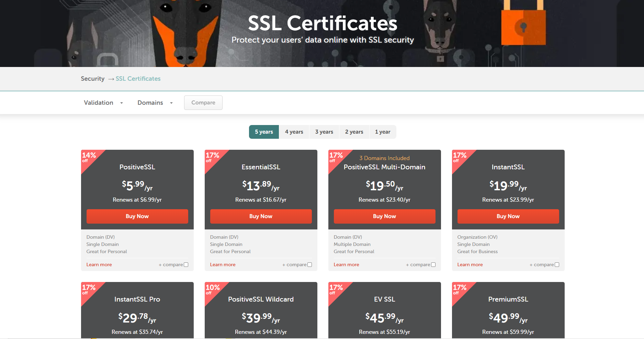
Task: Click the InstantSSL card title
Action: [x=508, y=167]
